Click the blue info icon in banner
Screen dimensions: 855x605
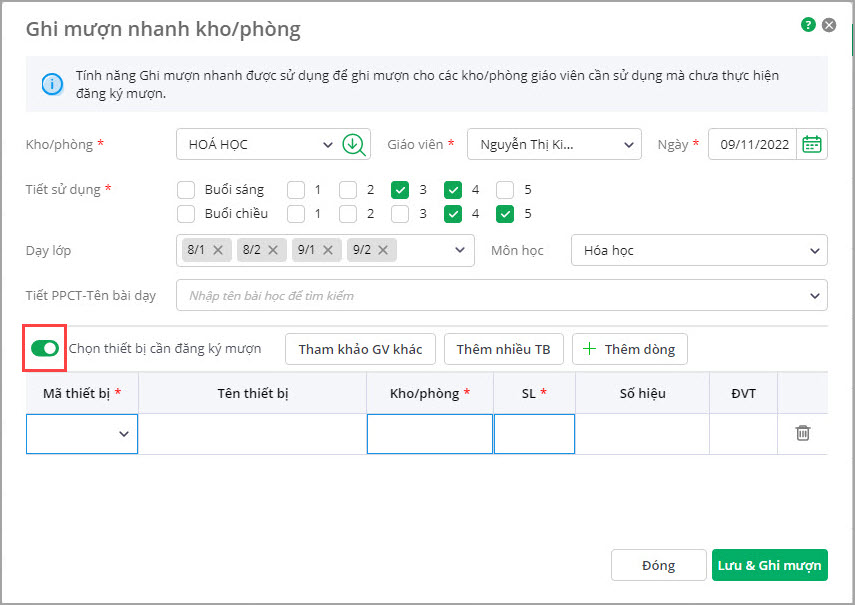[x=52, y=84]
